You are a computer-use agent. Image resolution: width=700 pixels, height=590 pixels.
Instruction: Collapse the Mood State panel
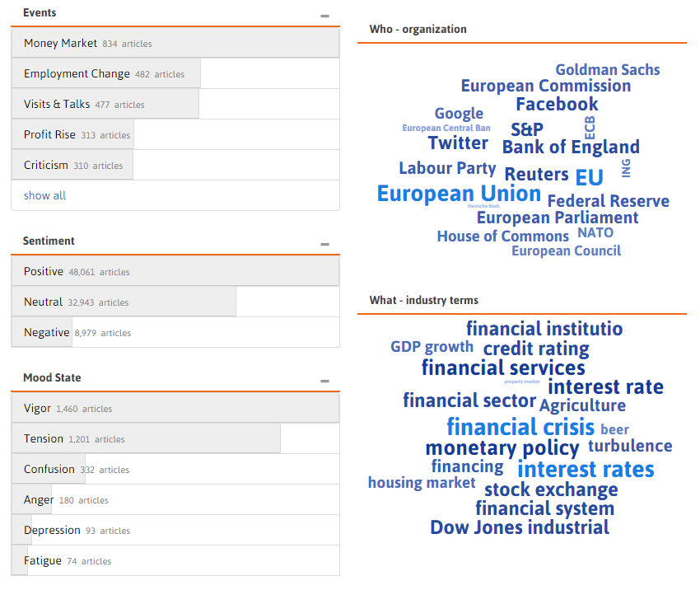[324, 381]
